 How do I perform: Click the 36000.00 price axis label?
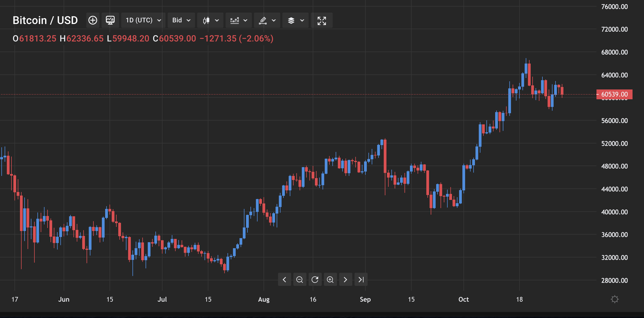[x=615, y=235]
